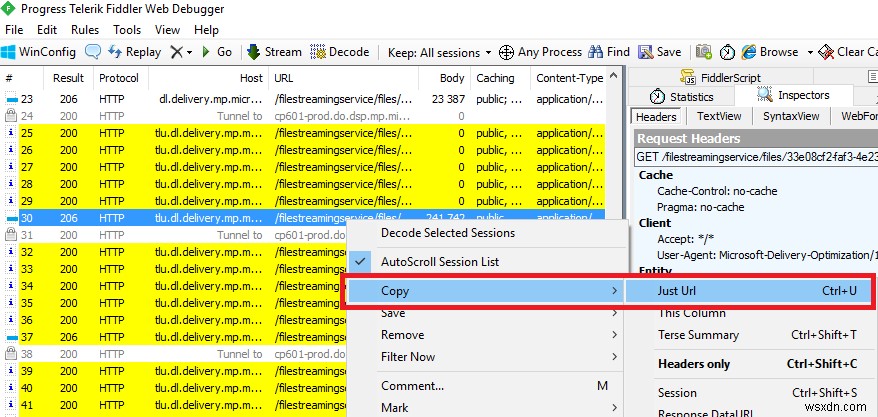Screen dimensions: 878x417
Task: Click the info icon of session 33
Action: 10,269
